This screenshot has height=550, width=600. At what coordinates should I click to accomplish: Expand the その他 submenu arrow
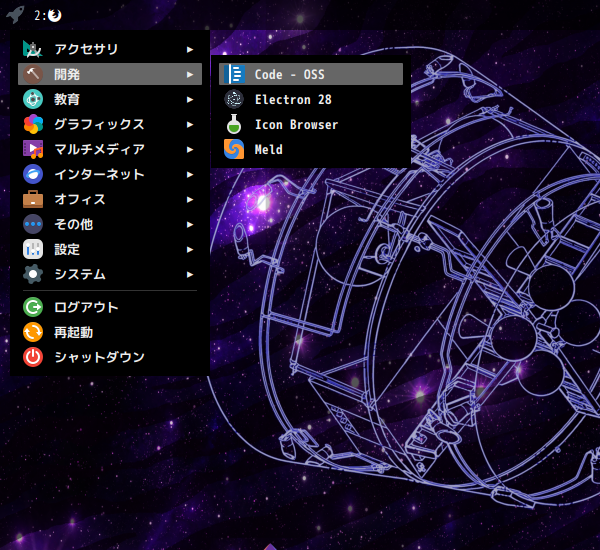[190, 224]
